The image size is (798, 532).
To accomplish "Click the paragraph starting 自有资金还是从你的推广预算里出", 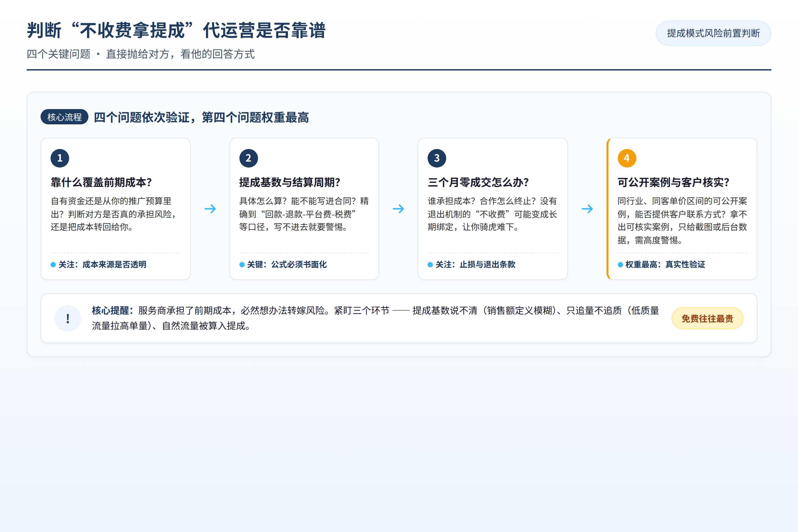I will [114, 214].
